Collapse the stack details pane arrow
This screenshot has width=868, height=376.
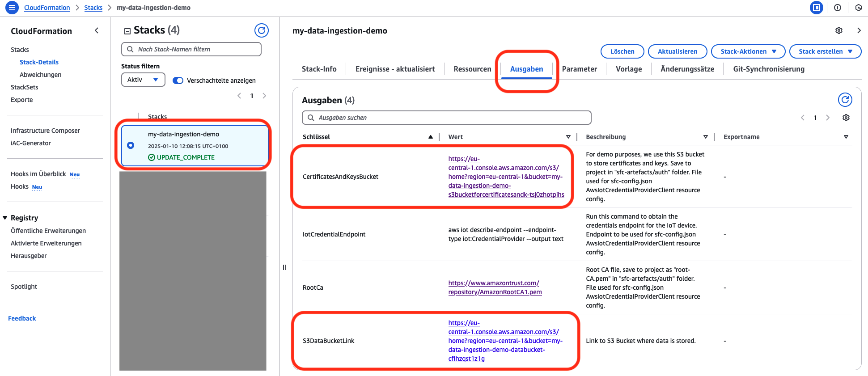859,30
